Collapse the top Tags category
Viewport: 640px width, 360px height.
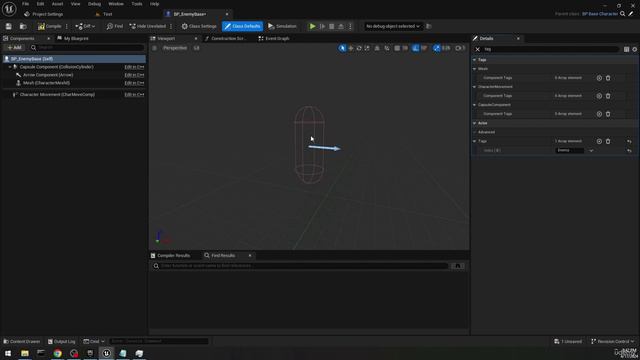tap(475, 60)
